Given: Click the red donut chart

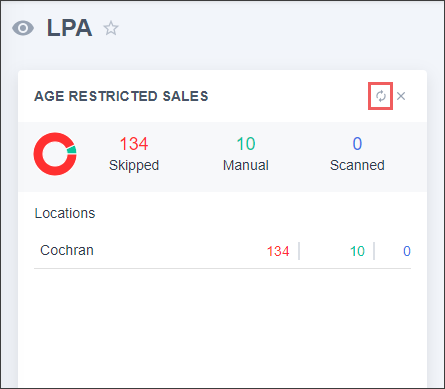Looking at the screenshot, I should [x=55, y=154].
